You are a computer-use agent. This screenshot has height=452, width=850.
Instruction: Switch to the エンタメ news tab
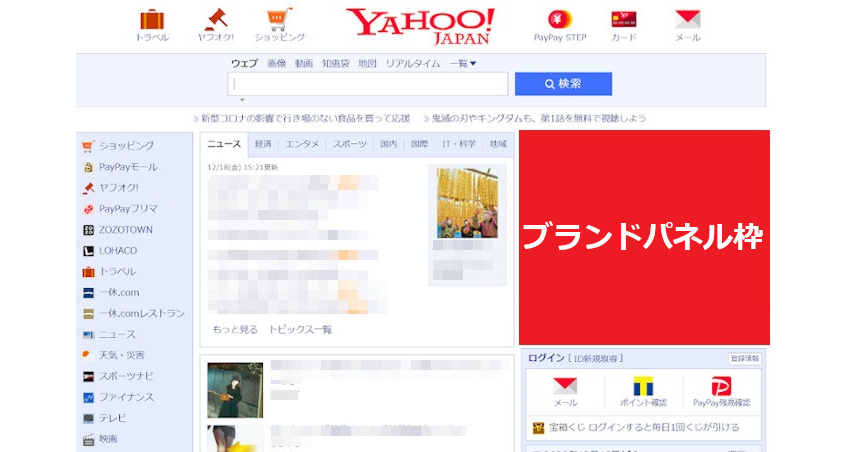(x=302, y=144)
